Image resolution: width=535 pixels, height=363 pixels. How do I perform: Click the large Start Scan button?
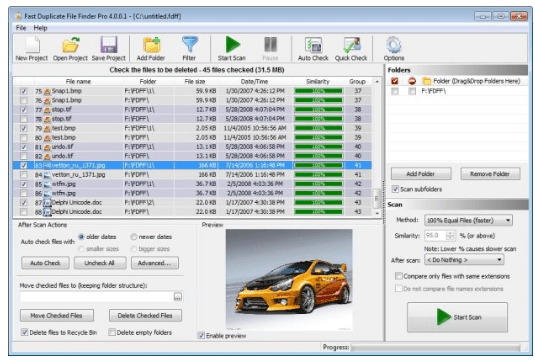pyautogui.click(x=457, y=317)
